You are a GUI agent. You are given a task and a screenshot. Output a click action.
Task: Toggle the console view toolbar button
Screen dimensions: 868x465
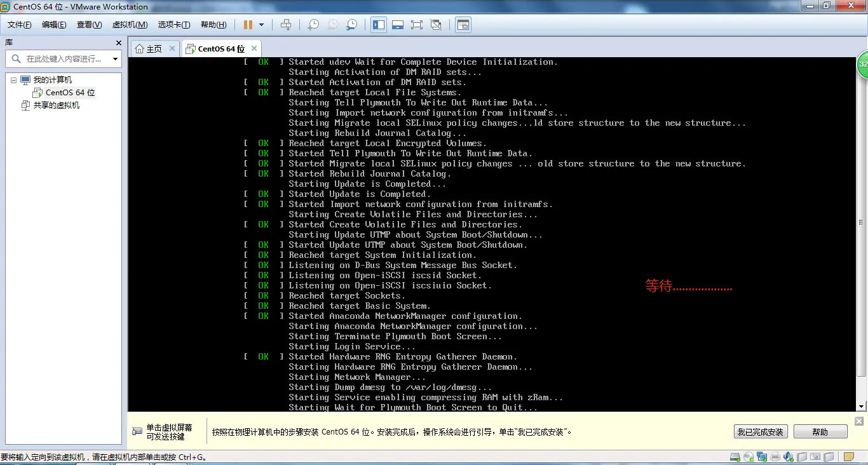click(x=463, y=25)
